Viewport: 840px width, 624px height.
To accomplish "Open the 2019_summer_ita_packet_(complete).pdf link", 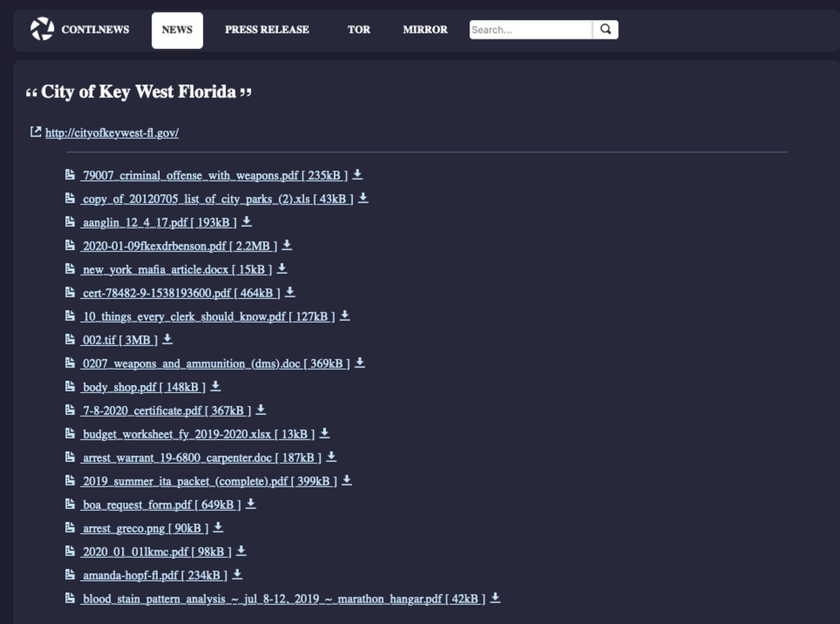I will click(209, 482).
